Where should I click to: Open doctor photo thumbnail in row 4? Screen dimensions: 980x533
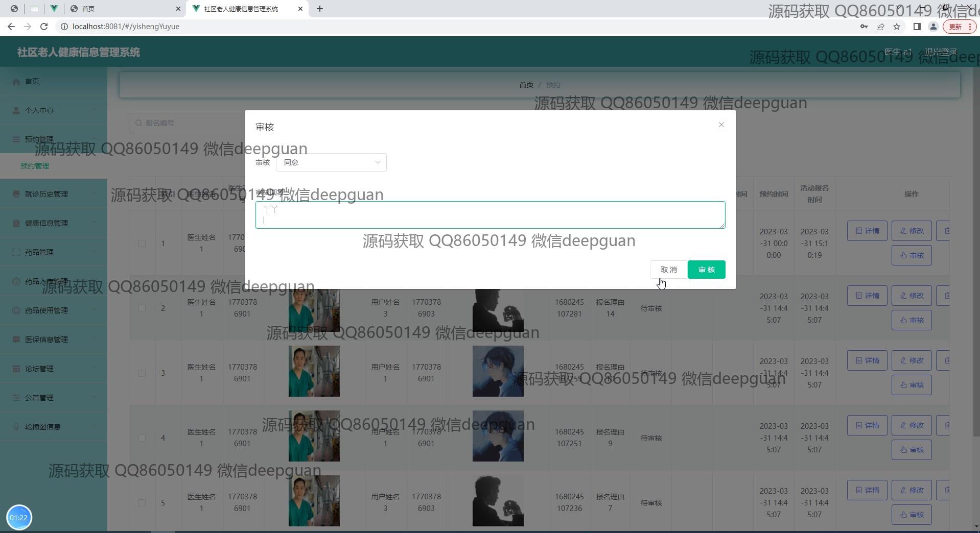(x=314, y=436)
